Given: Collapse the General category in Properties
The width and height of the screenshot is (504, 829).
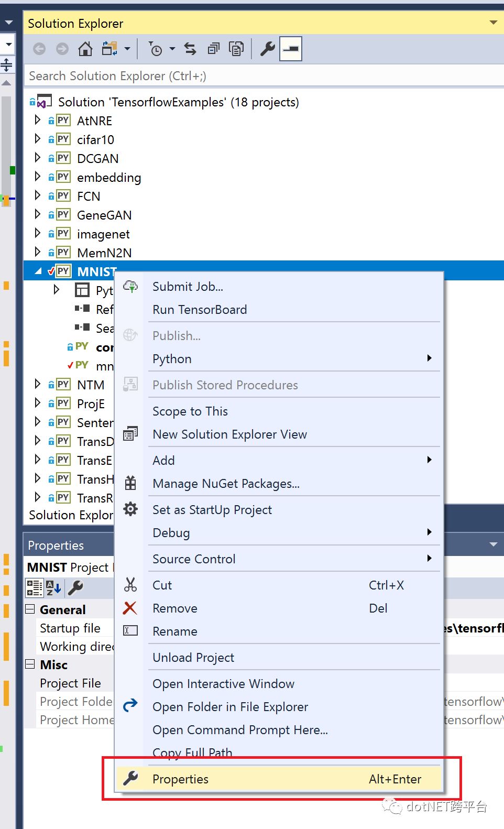Looking at the screenshot, I should click(x=30, y=609).
